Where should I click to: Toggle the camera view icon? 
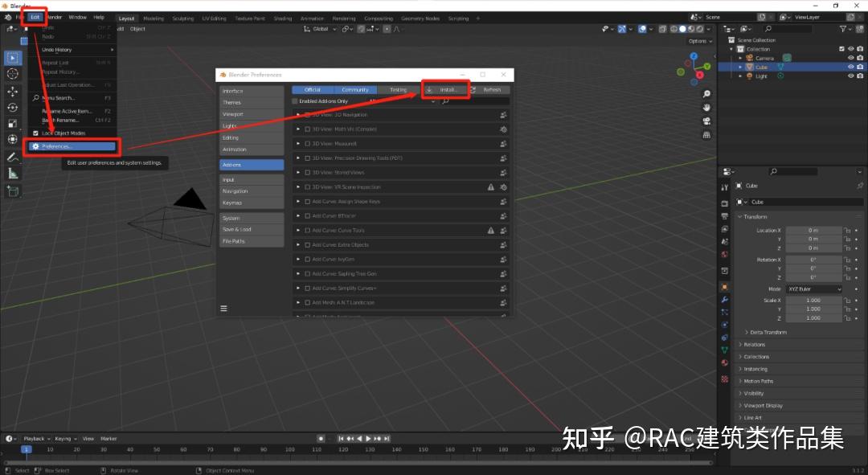[706, 121]
